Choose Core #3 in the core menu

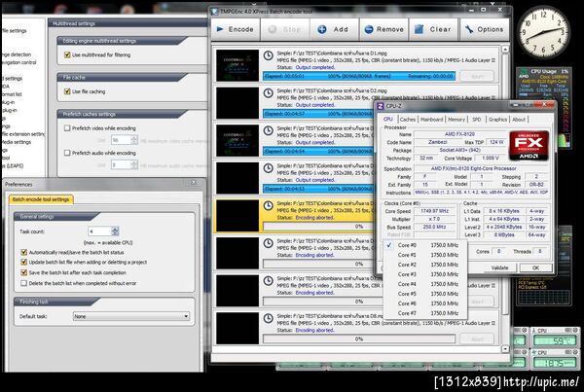pyautogui.click(x=425, y=274)
